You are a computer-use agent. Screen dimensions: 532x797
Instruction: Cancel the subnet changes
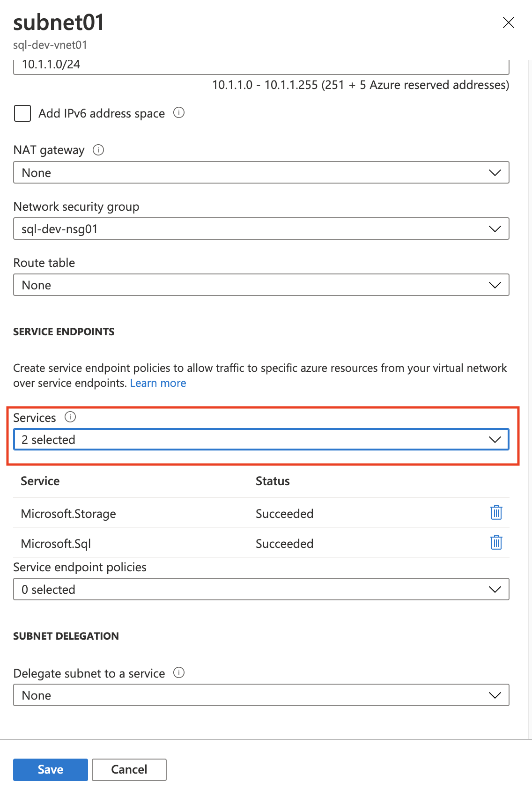129,770
